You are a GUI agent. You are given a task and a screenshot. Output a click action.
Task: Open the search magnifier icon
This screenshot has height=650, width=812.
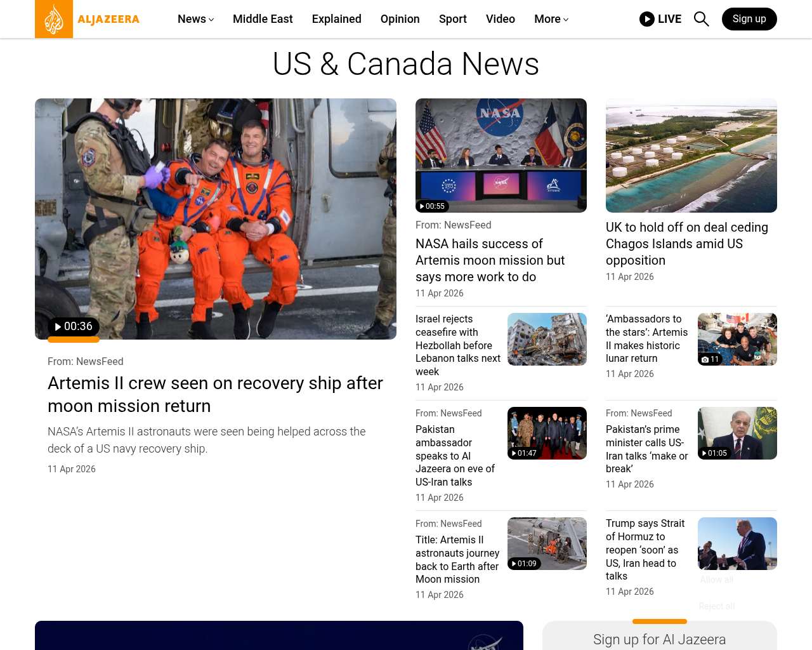(x=701, y=19)
